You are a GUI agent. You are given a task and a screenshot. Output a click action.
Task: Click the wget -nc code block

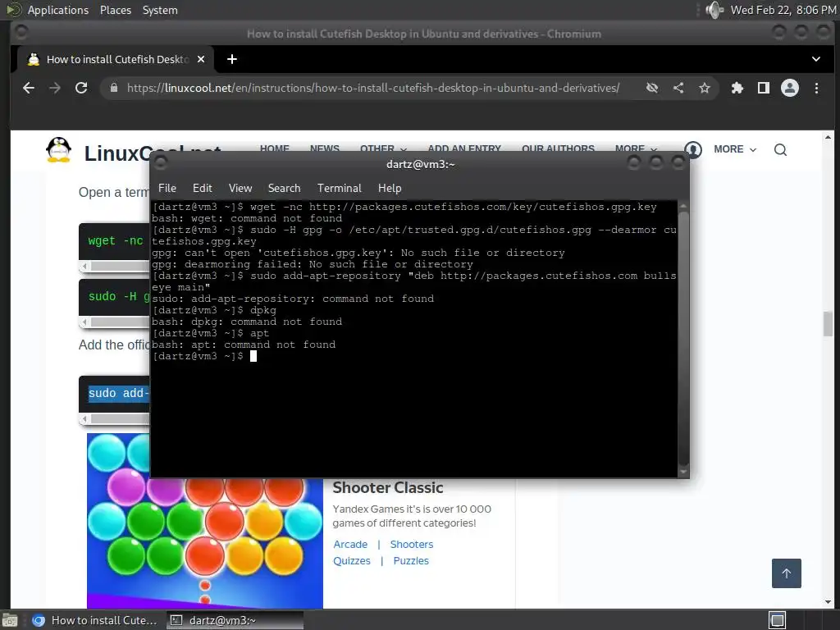click(x=115, y=242)
